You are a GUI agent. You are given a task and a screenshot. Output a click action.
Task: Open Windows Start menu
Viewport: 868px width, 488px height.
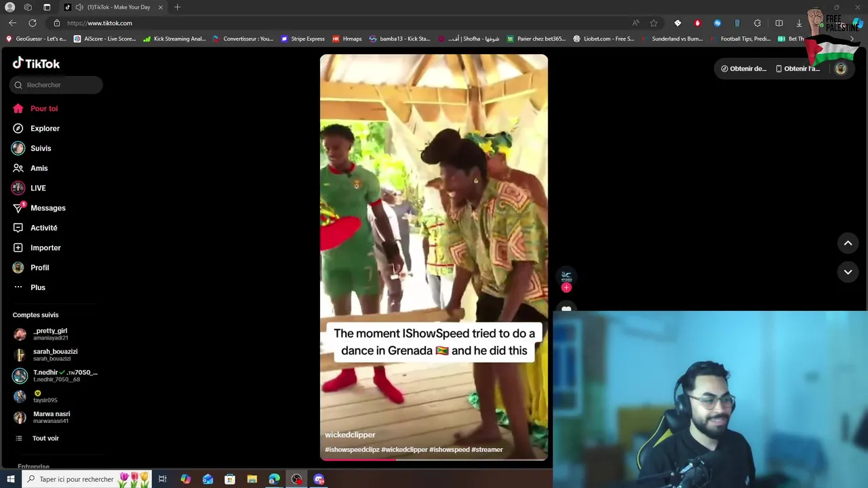pyautogui.click(x=10, y=479)
